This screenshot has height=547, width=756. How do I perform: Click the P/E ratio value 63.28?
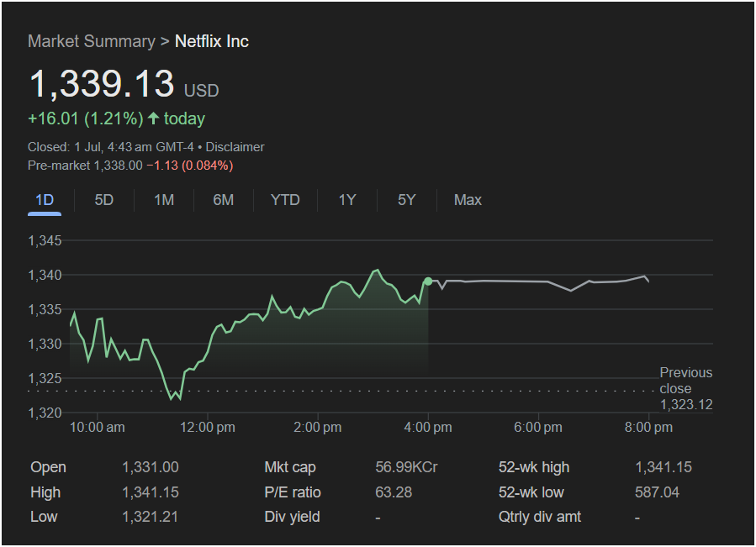pyautogui.click(x=394, y=492)
